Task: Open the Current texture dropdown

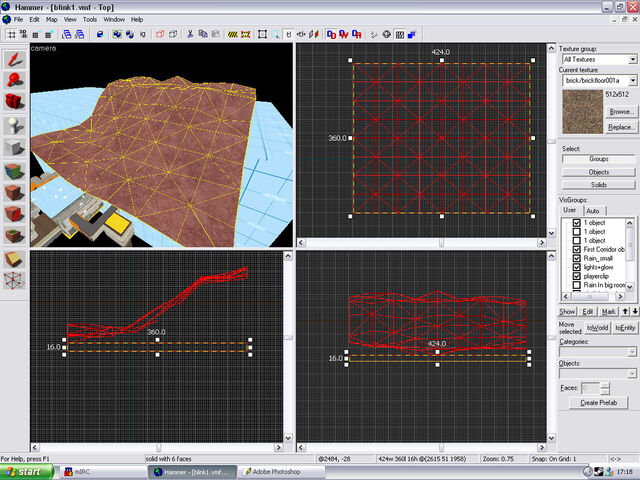Action: tap(632, 80)
